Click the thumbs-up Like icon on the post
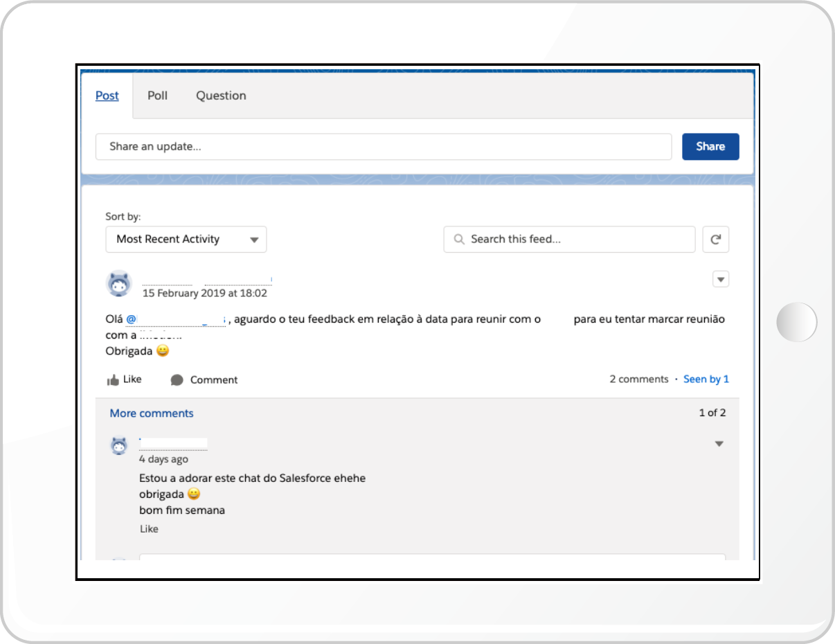Viewport: 835px width, 644px height. click(113, 380)
